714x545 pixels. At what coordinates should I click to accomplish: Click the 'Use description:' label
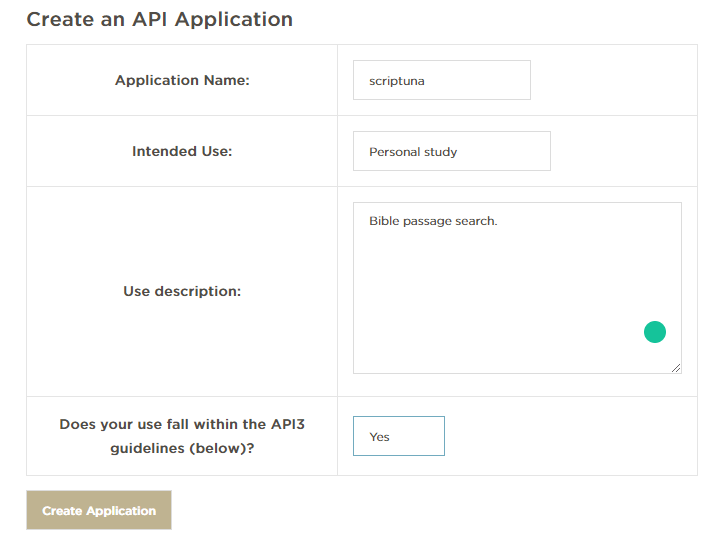pos(182,291)
